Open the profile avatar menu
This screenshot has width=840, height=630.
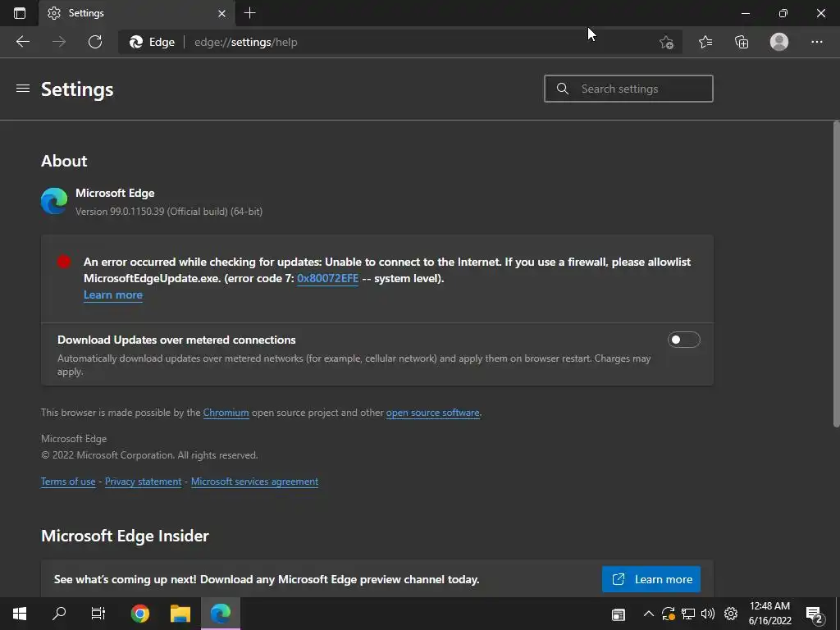[779, 41]
